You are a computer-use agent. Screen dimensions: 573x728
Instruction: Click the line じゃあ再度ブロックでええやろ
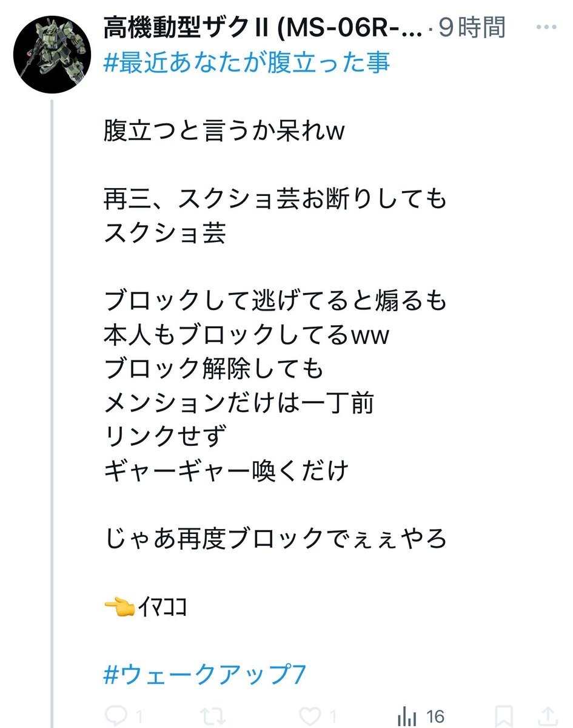tap(275, 538)
